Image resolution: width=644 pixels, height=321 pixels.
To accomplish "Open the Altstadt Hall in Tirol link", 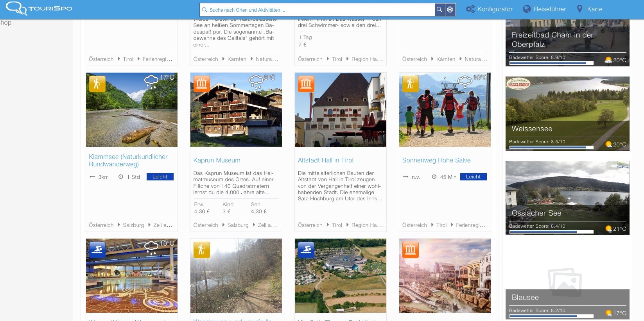I will click(325, 160).
